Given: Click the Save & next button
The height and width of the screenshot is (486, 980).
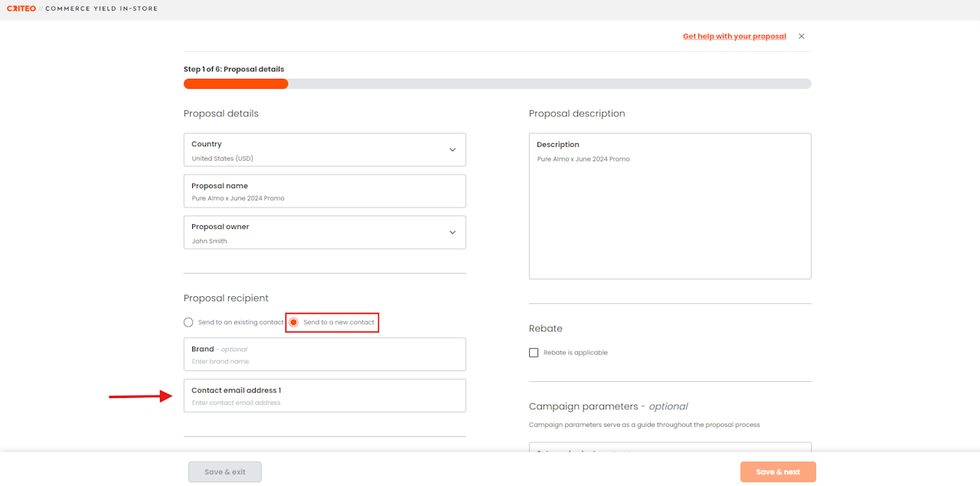Looking at the screenshot, I should click(778, 472).
